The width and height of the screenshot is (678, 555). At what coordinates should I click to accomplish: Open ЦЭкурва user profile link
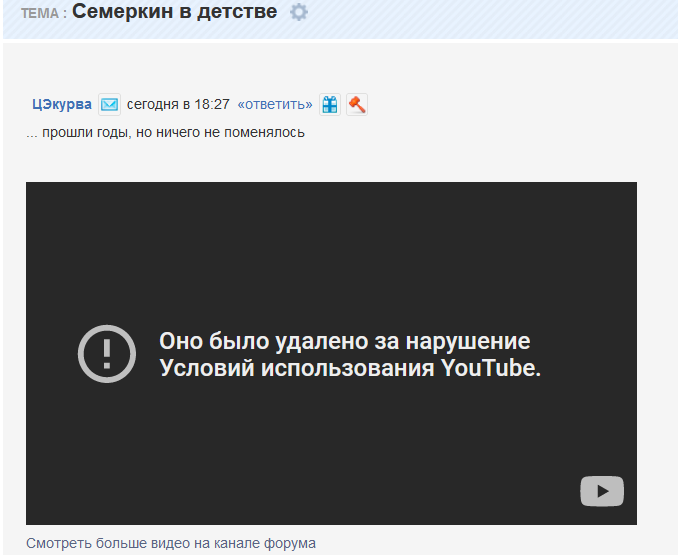(x=62, y=105)
